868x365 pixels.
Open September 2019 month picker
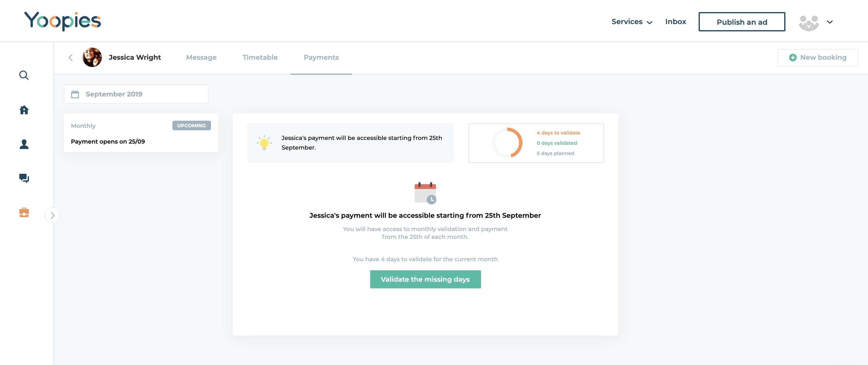(x=136, y=94)
